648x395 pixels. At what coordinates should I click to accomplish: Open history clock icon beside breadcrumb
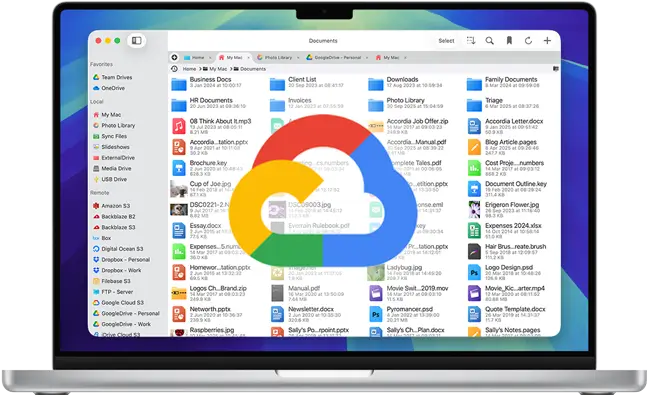(174, 69)
